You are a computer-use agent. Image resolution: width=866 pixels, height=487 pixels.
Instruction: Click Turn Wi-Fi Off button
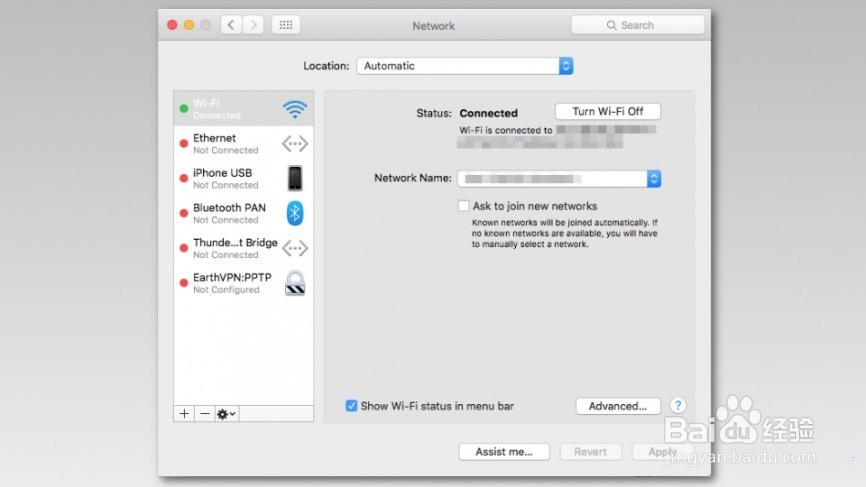608,112
